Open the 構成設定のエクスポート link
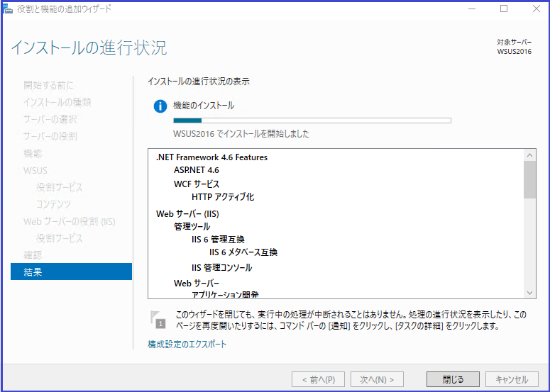Image resolution: width=550 pixels, height=392 pixels. pyautogui.click(x=187, y=345)
